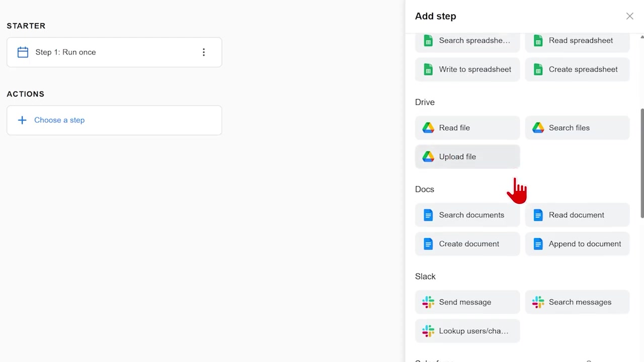Select the Append to document step
Image resolution: width=644 pixels, height=362 pixels.
(577, 244)
